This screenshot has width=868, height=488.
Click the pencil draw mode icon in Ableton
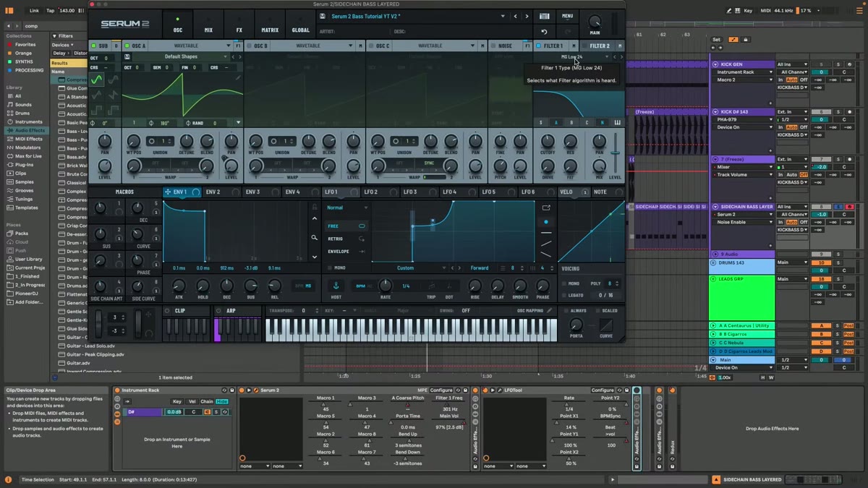(728, 11)
